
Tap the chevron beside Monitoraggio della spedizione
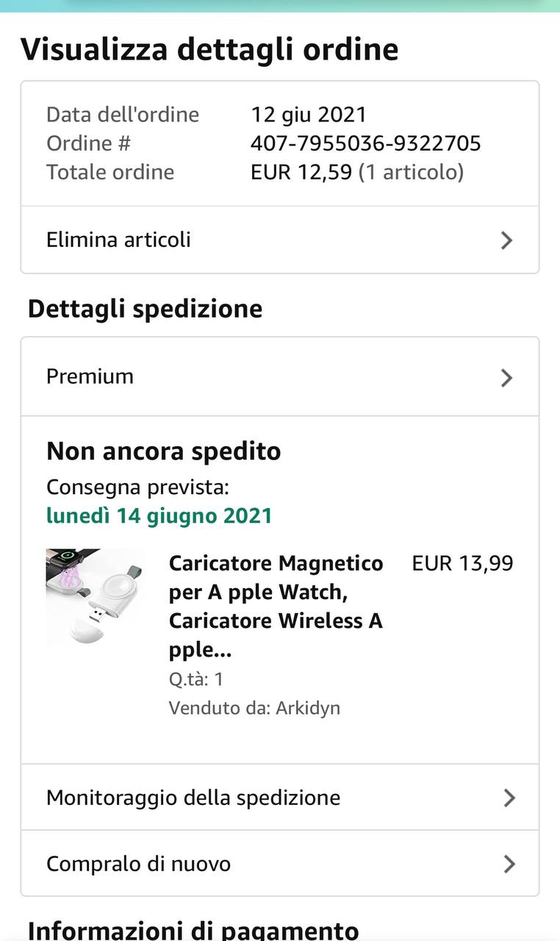[x=509, y=798]
